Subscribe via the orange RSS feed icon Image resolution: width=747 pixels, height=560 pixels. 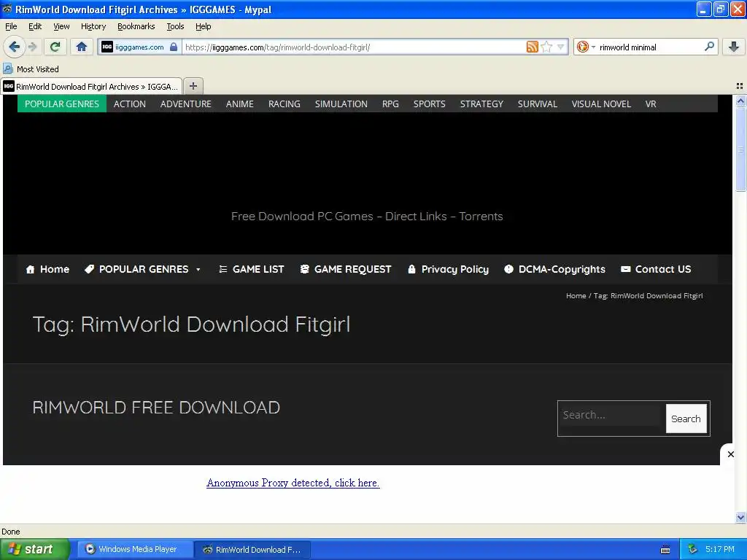pos(532,47)
